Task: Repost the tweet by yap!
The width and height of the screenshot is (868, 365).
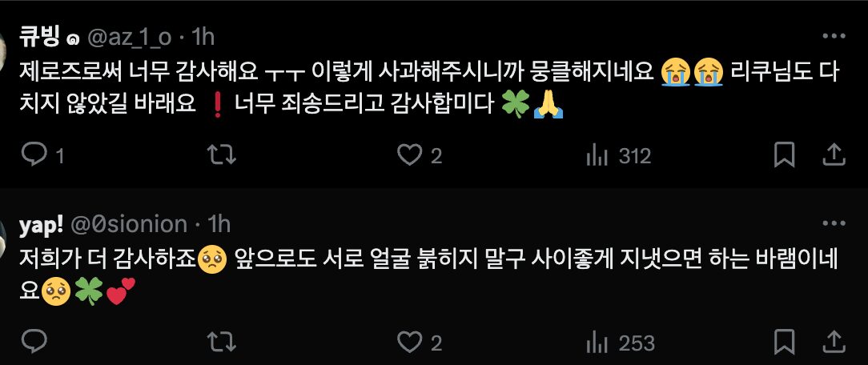Action: (222, 343)
